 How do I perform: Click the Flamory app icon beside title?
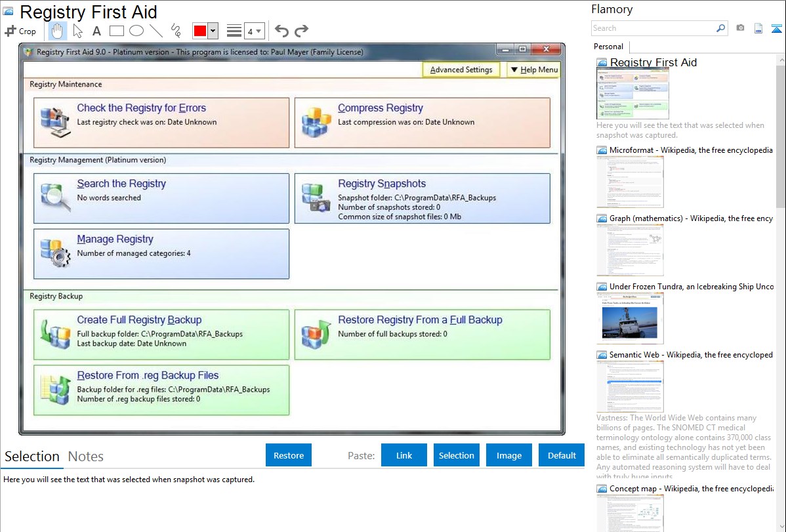[x=8, y=10]
